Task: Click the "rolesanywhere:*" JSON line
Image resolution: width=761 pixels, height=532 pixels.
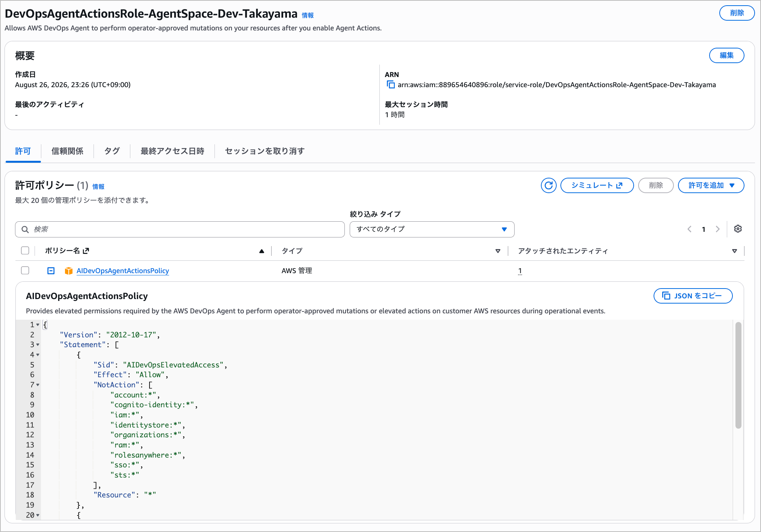Action: [x=148, y=455]
